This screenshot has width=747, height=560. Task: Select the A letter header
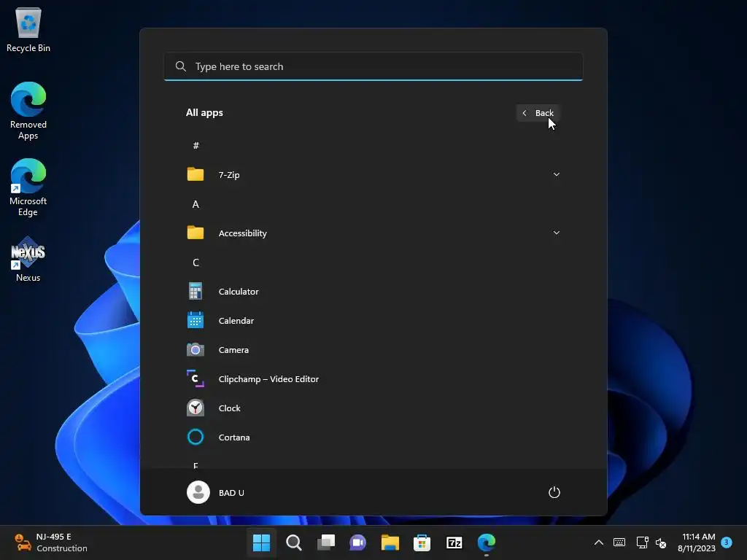[196, 204]
